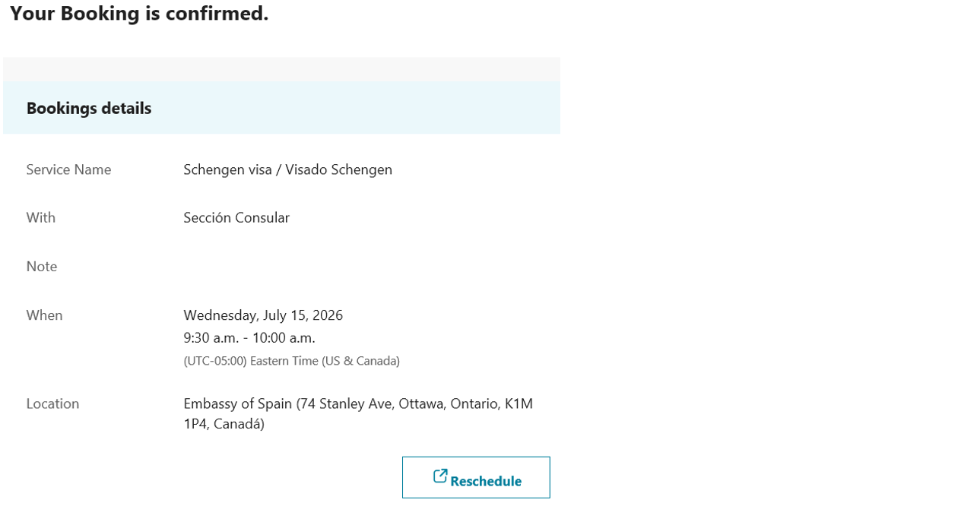Click the "Location" field label

52,404
